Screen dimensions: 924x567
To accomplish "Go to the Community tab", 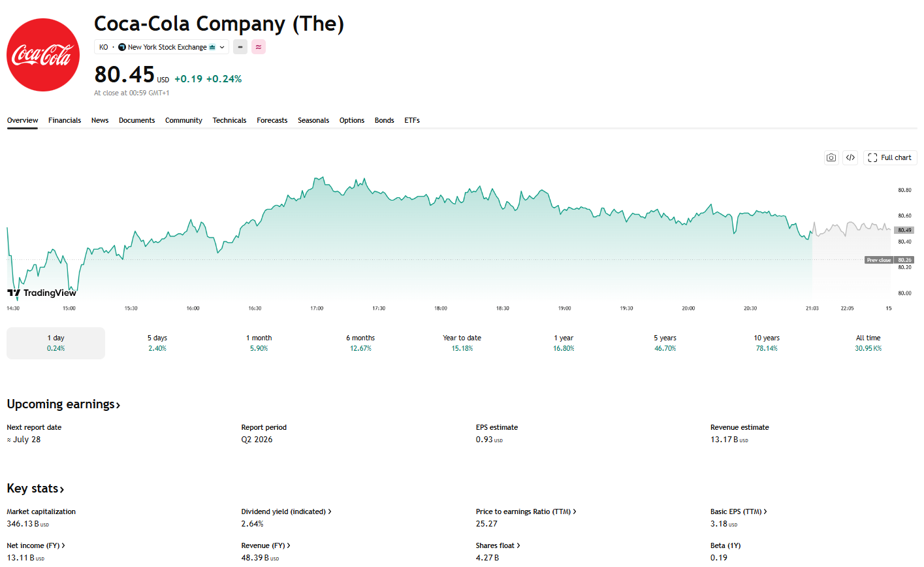I will tap(183, 120).
